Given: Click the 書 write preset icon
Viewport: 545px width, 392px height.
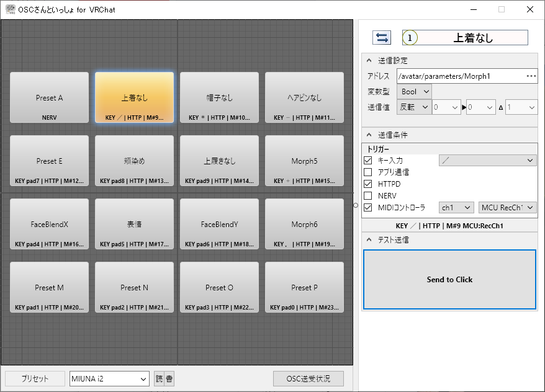Looking at the screenshot, I should click(x=169, y=379).
